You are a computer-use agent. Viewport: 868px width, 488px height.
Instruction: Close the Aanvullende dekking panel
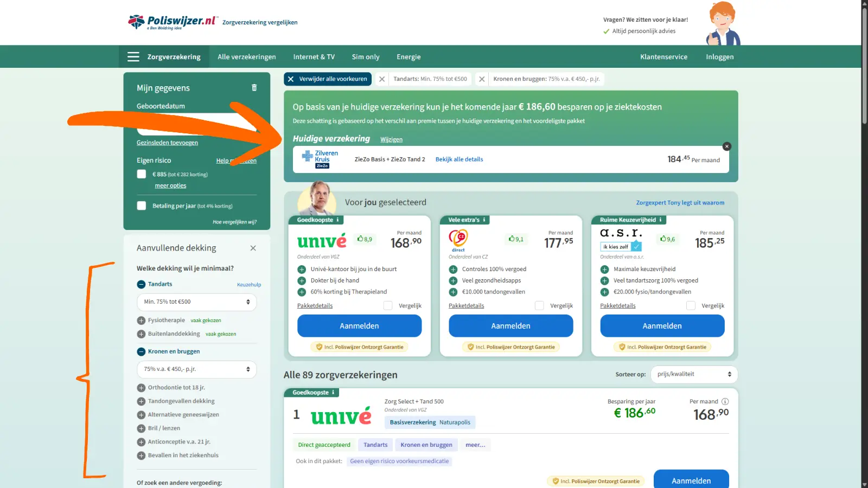[x=253, y=248]
